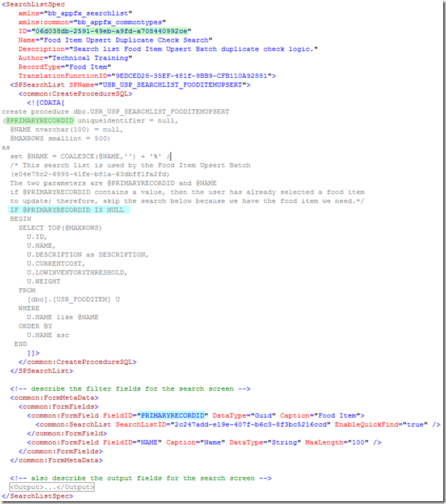Click the closing </common:FormFields> tag

pos(60,452)
